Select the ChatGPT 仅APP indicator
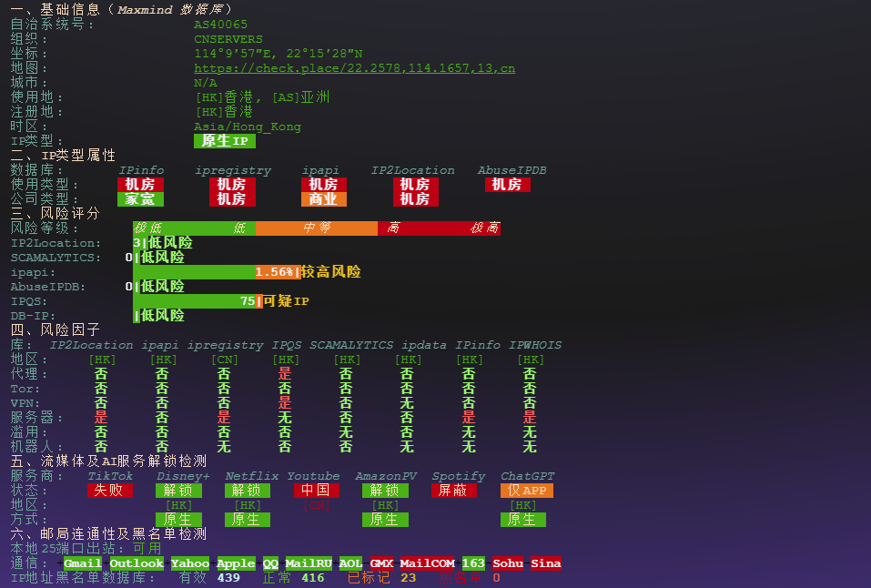The image size is (871, 588). [x=525, y=491]
